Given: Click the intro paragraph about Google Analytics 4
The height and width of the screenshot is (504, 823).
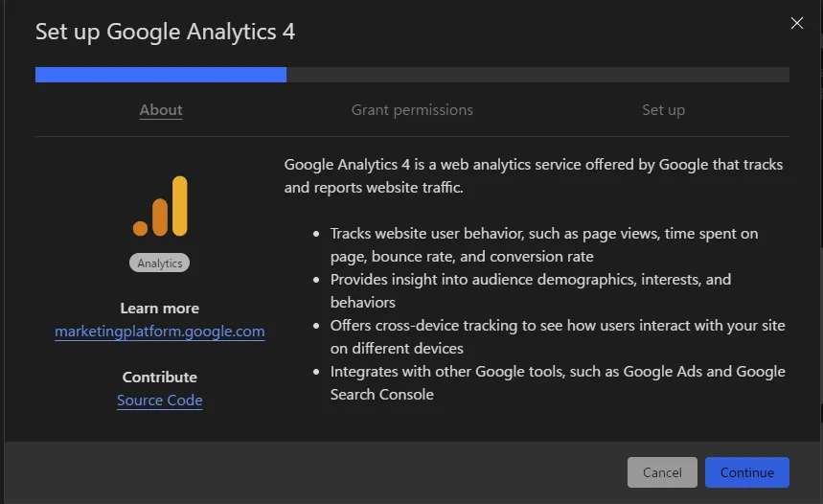Looking at the screenshot, I should (x=533, y=175).
